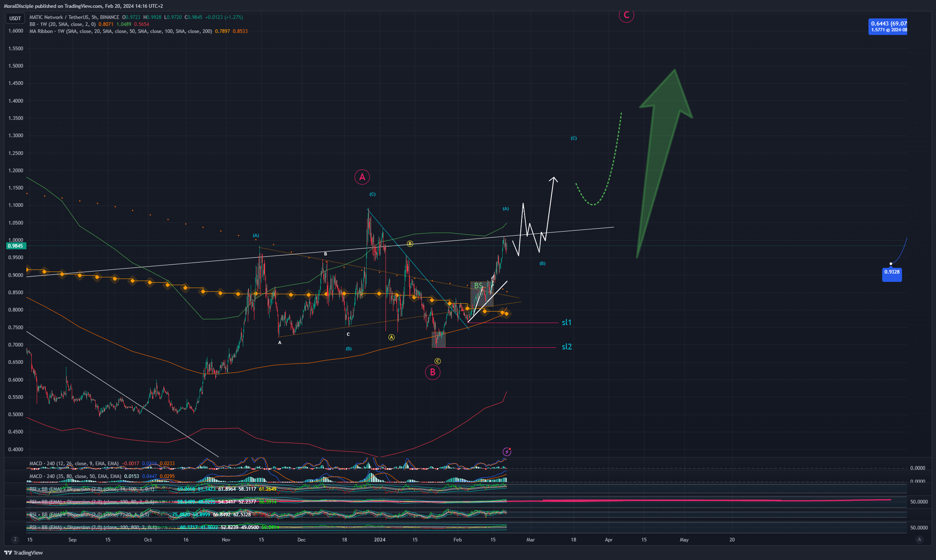Click the Apr label on time axis
Screen dimensions: 936x560
click(609, 540)
